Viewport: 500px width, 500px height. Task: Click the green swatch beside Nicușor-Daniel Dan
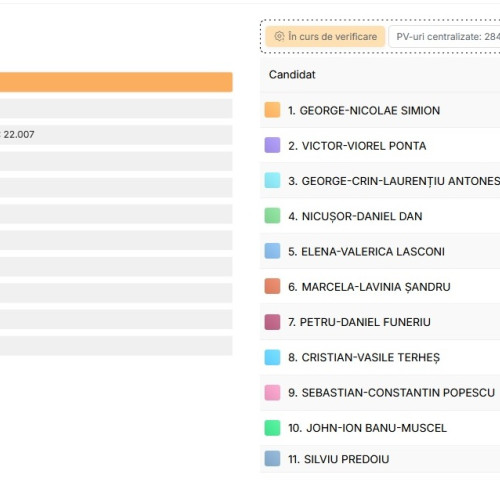[272, 216]
